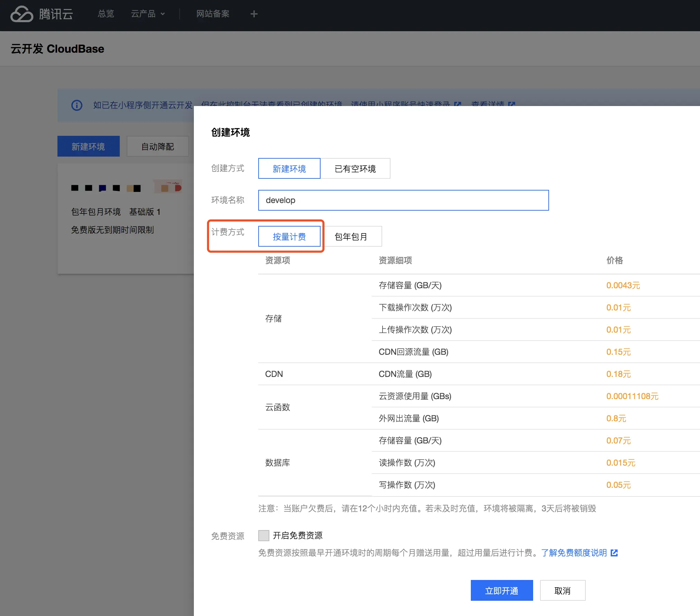Image resolution: width=700 pixels, height=616 pixels.
Task: Click the plus icon in top navigation
Action: tap(254, 14)
